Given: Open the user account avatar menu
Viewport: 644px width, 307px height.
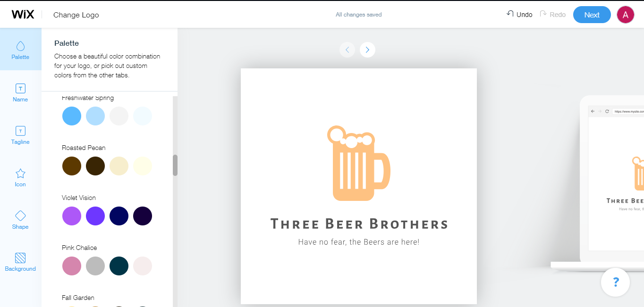Looking at the screenshot, I should [x=625, y=14].
